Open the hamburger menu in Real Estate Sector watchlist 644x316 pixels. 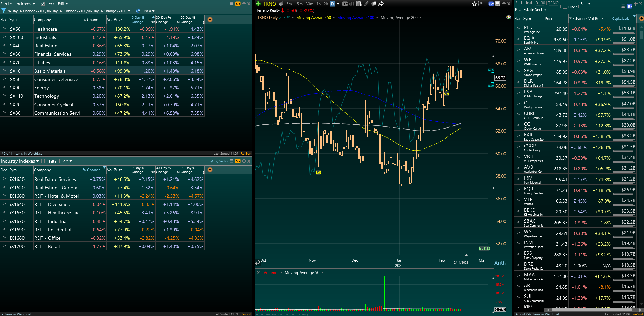click(x=623, y=6)
